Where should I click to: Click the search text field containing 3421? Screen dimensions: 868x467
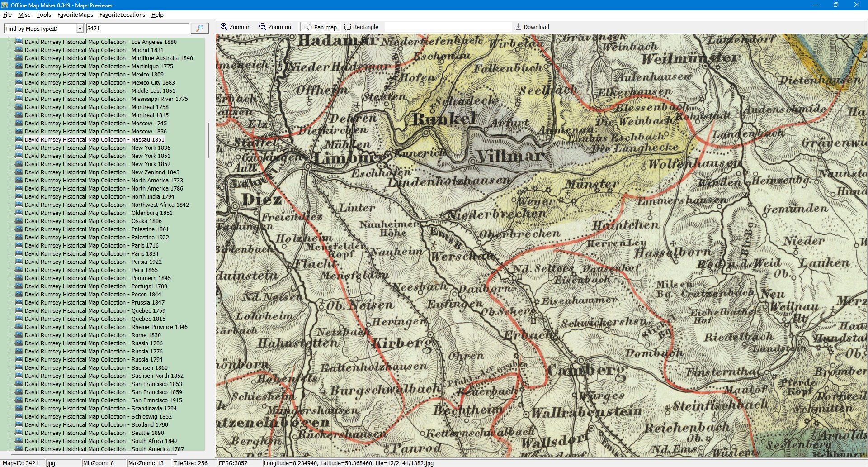[x=137, y=29]
